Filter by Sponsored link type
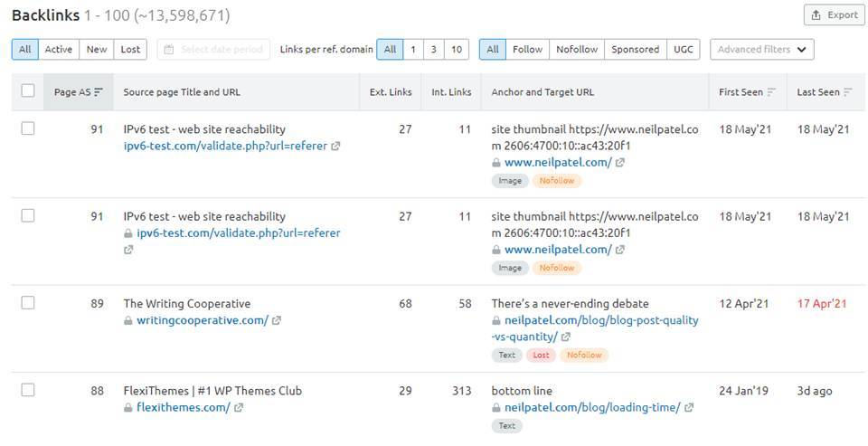The width and height of the screenshot is (868, 446). (635, 50)
